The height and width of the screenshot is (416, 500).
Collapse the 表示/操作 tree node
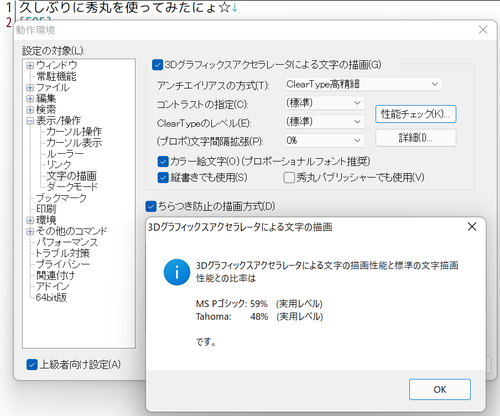click(x=30, y=121)
